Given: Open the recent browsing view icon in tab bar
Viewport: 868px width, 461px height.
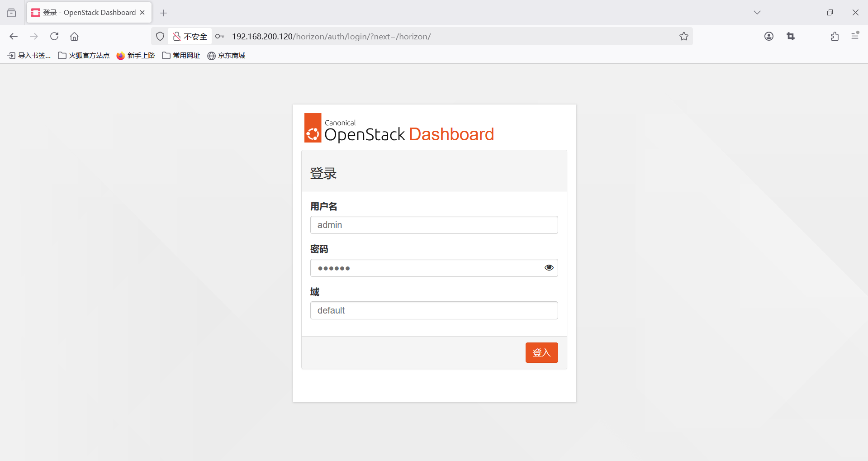Looking at the screenshot, I should (x=11, y=13).
